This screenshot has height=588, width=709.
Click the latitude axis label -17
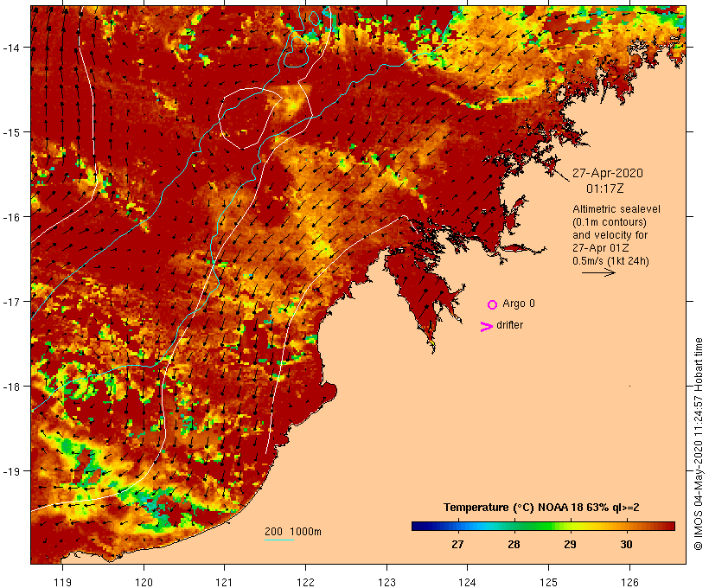10,301
